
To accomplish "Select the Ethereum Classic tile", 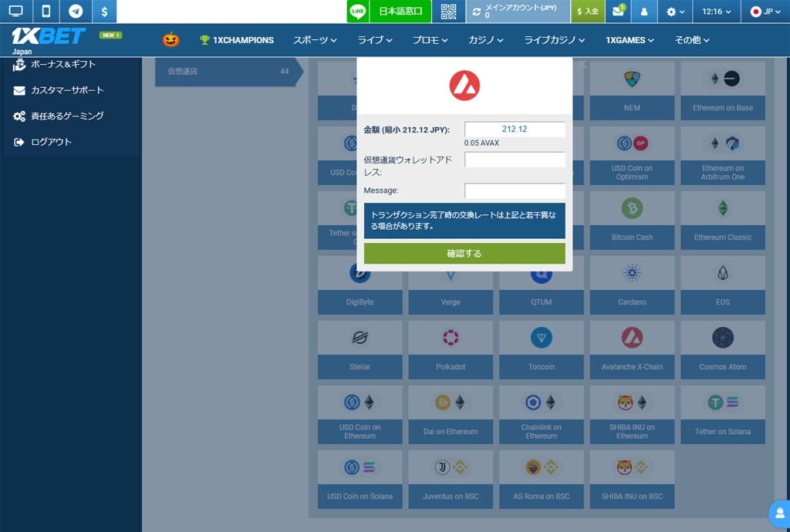I will pos(722,221).
